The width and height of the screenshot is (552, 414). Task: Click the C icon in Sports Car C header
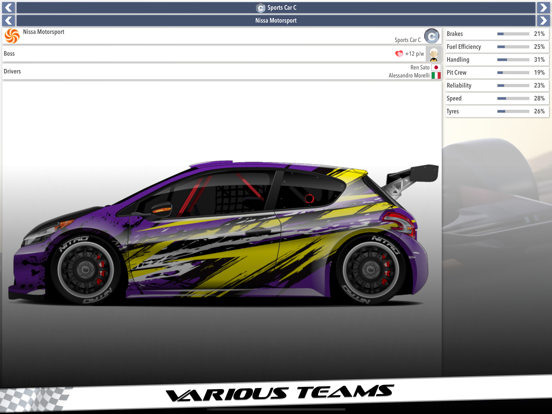click(x=261, y=8)
